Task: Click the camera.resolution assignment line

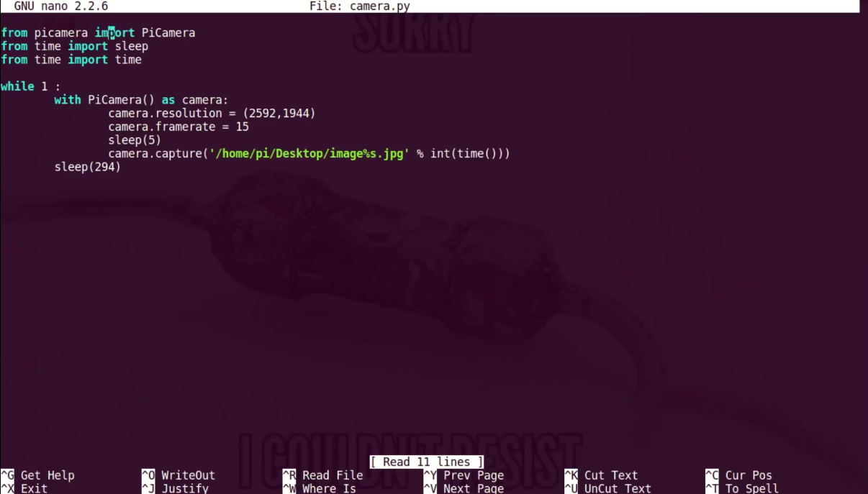Action: coord(210,113)
